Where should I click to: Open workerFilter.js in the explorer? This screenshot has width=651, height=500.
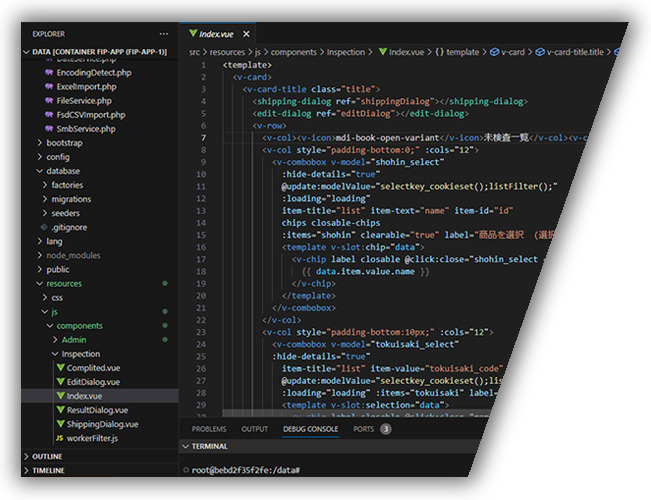(x=92, y=439)
